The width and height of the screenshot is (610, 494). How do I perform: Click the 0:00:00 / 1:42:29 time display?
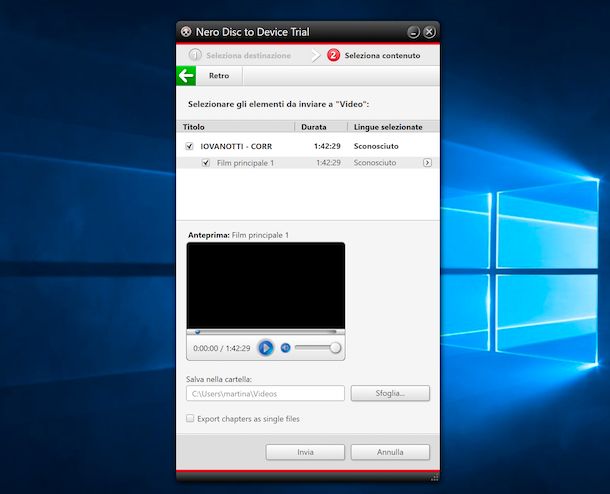pos(222,348)
